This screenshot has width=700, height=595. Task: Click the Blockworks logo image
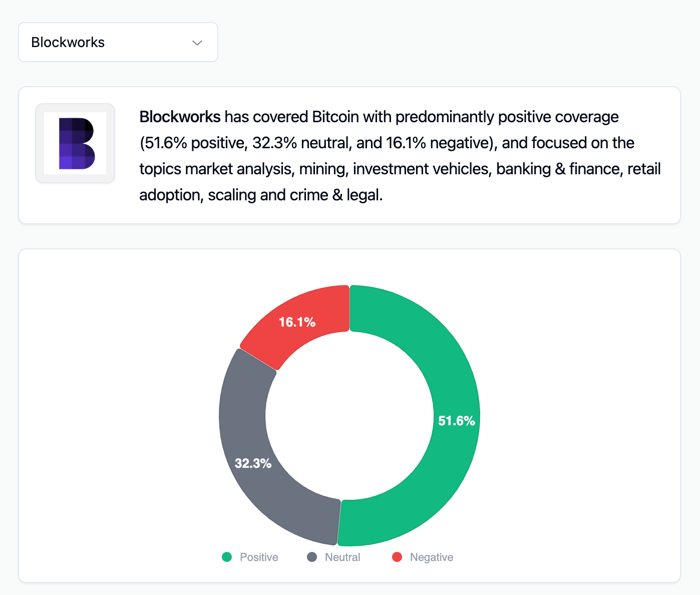pos(75,143)
